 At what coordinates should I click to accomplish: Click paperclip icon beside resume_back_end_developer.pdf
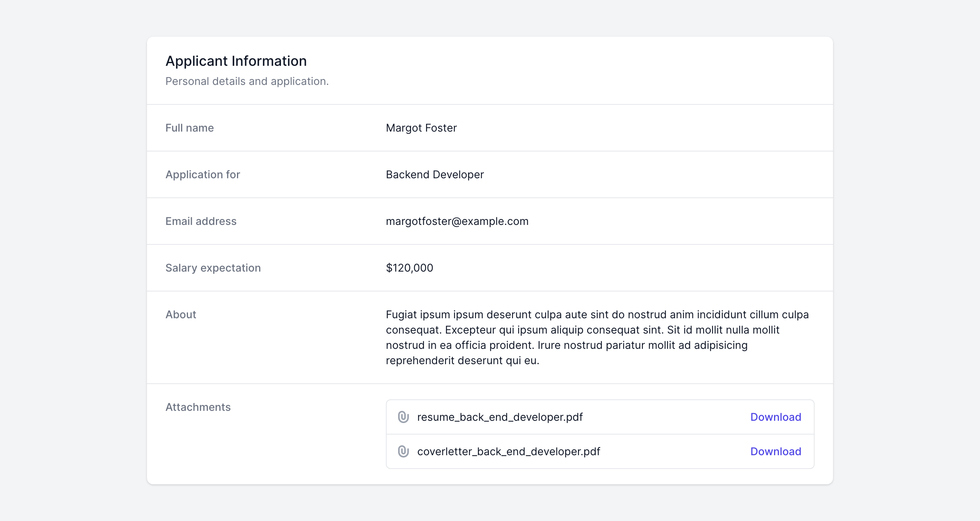[x=403, y=417]
